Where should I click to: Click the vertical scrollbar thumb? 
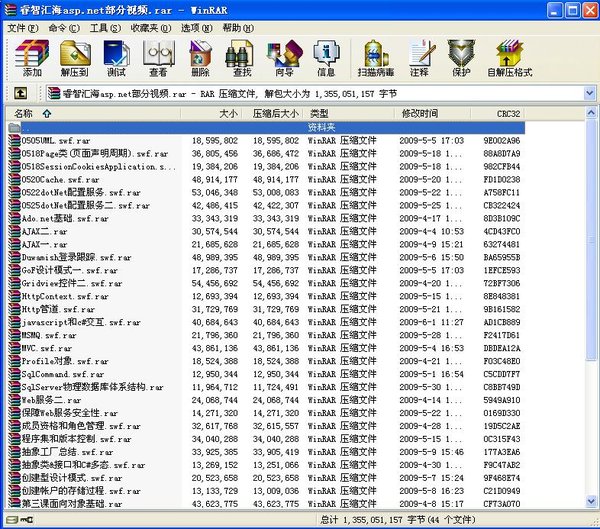coord(591,239)
